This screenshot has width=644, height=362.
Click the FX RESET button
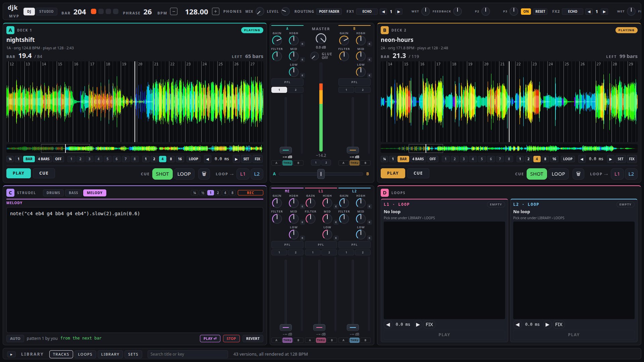(x=540, y=11)
